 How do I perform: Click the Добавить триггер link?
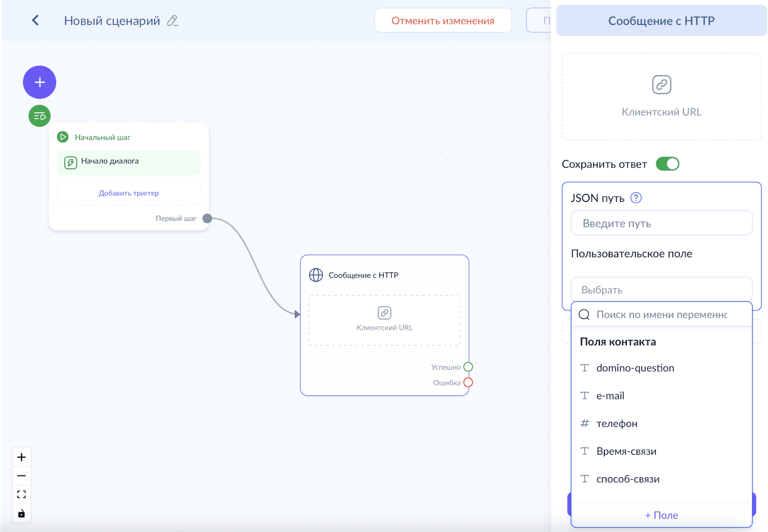pos(129,193)
